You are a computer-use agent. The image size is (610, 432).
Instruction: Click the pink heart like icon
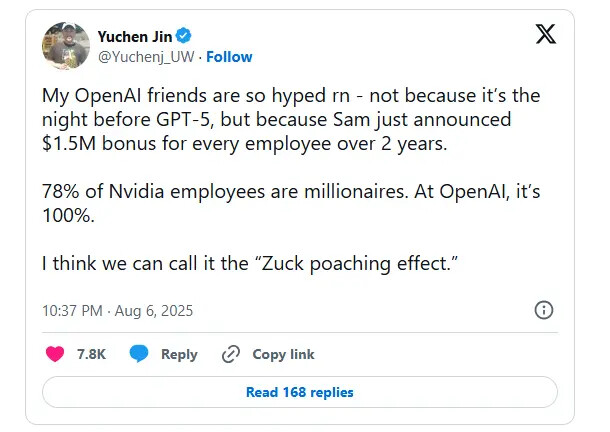pos(56,354)
